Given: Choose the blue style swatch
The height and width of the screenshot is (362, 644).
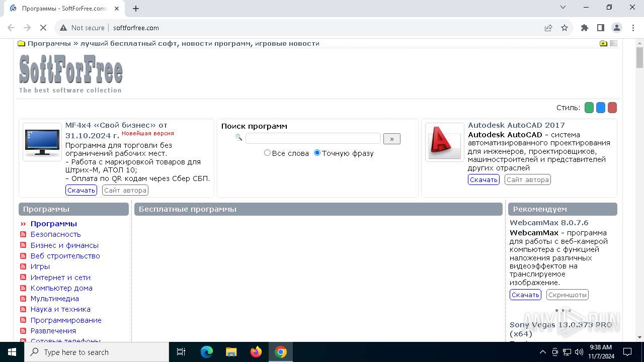Looking at the screenshot, I should pos(601,108).
